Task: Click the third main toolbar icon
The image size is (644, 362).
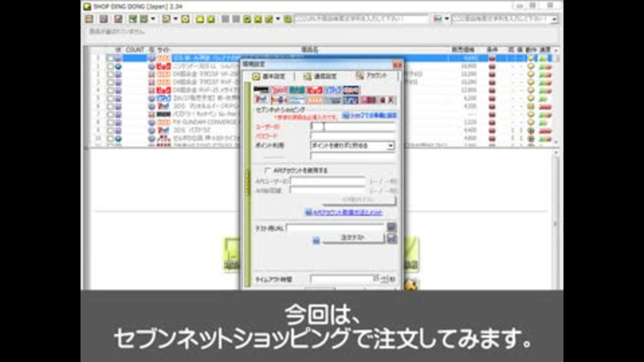Action: coord(118,19)
